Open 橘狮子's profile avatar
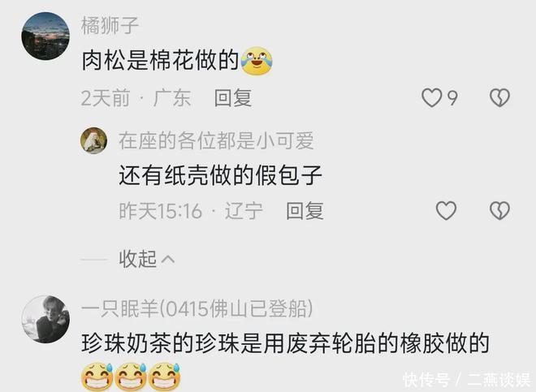536x392 pixels. [x=45, y=37]
